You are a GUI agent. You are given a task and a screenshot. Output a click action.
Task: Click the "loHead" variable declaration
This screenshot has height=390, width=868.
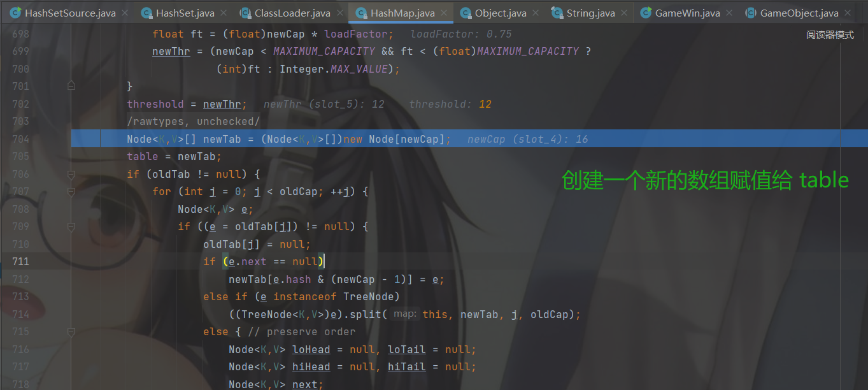click(311, 349)
